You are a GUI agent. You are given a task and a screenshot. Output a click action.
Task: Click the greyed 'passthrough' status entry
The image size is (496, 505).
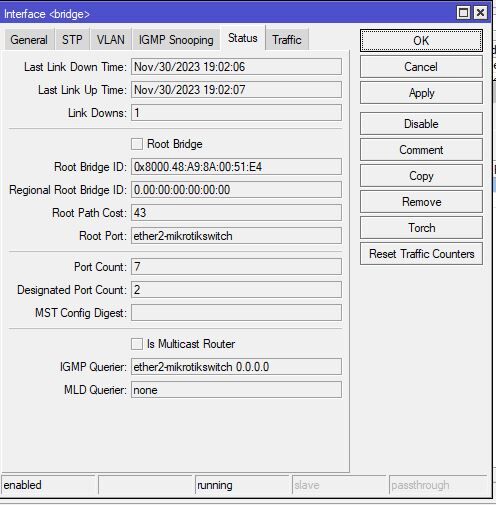(x=438, y=485)
